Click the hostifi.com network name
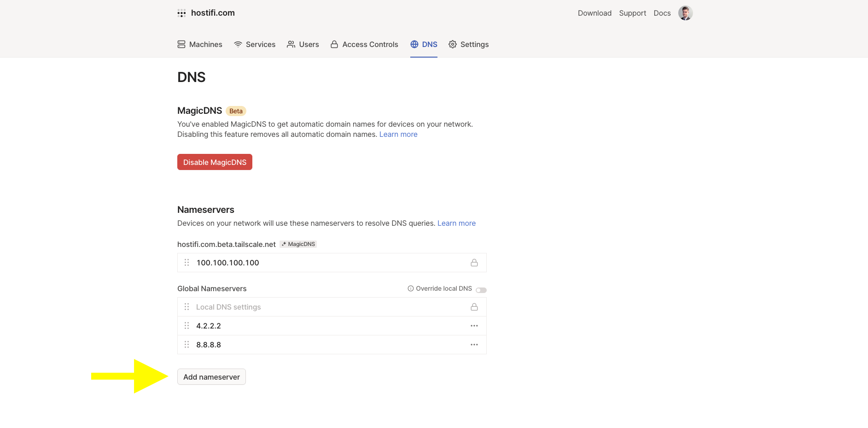This screenshot has height=428, width=868. (x=213, y=13)
